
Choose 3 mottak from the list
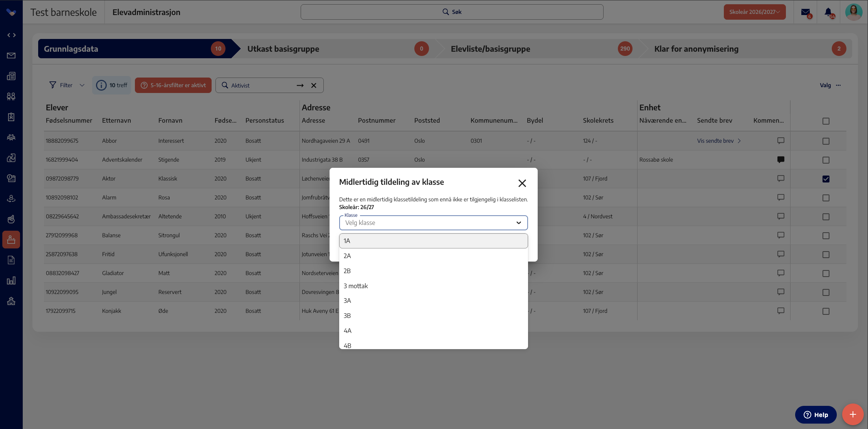(x=434, y=286)
